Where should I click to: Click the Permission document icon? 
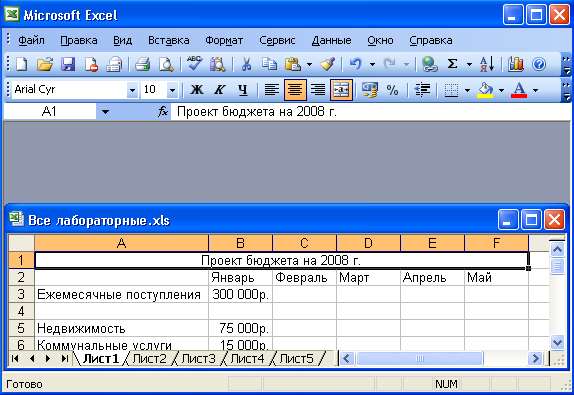91,64
